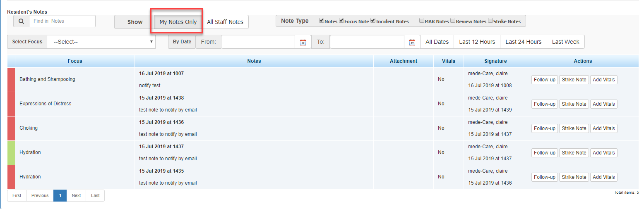This screenshot has width=644, height=209.
Task: Expand the Select Focus dropdown
Action: pos(101,42)
